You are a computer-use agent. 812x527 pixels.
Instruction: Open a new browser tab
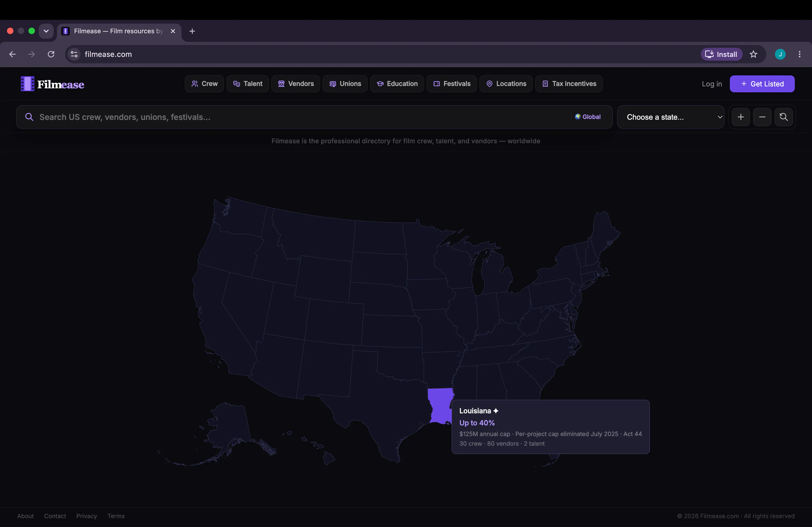click(192, 31)
